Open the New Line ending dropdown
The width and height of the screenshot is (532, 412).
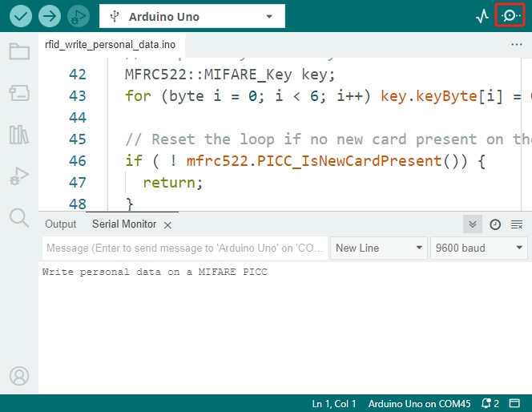(379, 248)
